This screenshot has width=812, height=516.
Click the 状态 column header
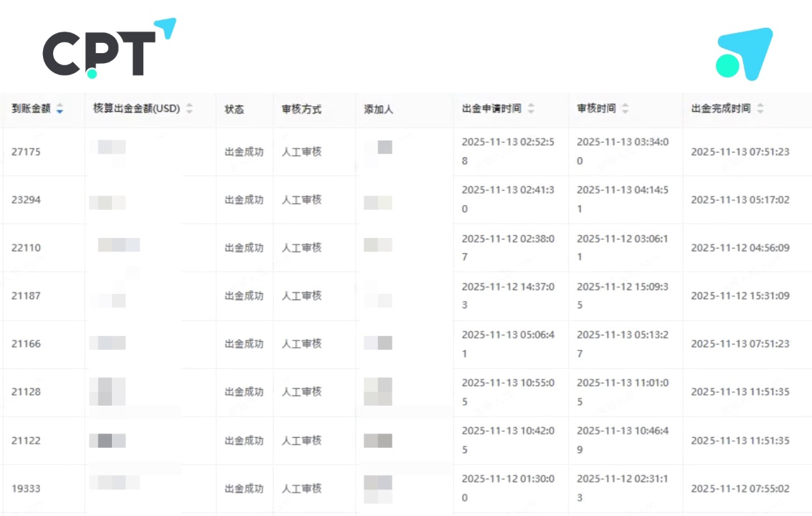click(x=234, y=109)
